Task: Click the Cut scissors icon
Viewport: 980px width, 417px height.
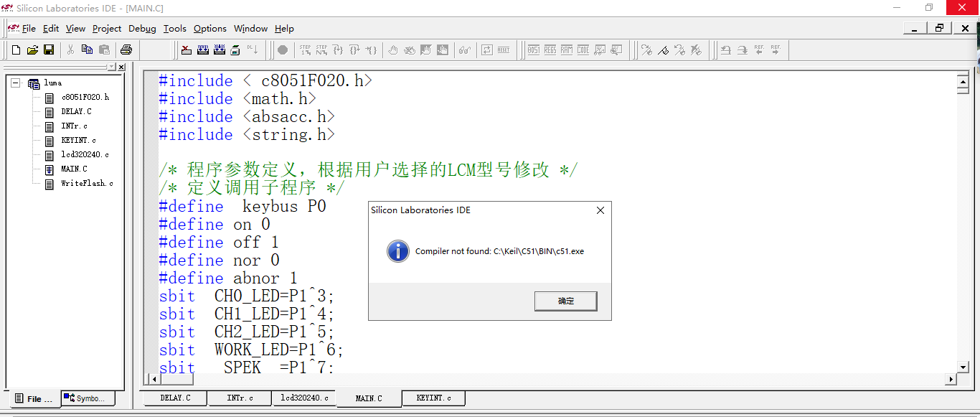Action: tap(70, 50)
